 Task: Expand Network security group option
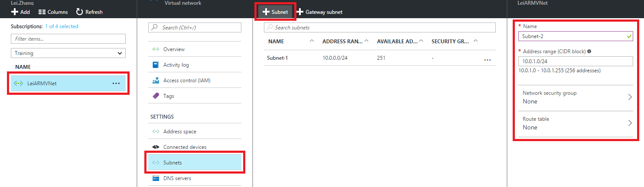pos(576,97)
